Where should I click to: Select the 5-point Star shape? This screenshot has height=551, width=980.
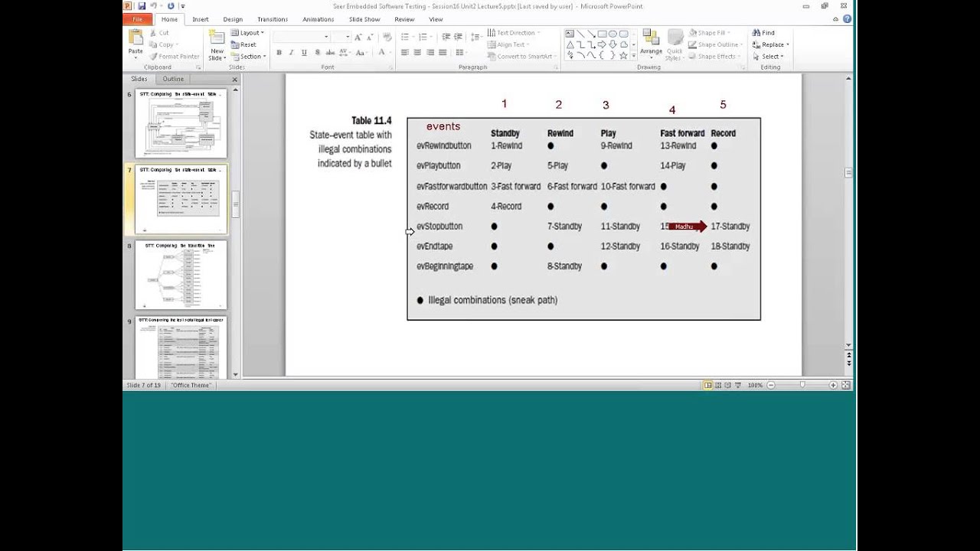tap(624, 55)
